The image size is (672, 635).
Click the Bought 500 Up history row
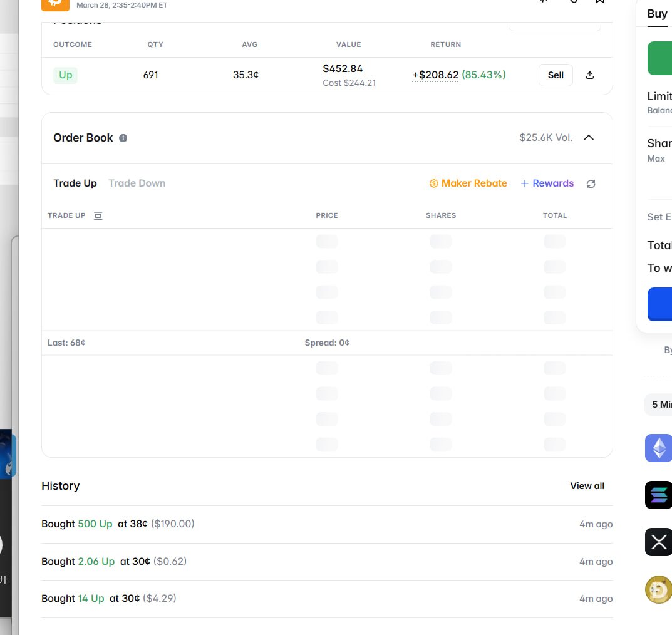tap(327, 524)
